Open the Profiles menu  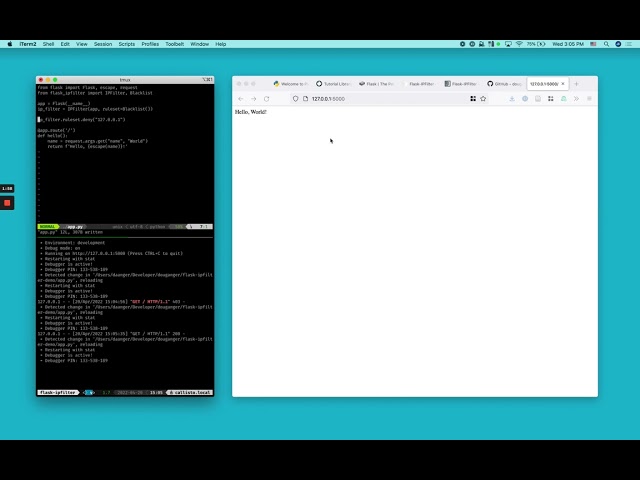tap(150, 44)
